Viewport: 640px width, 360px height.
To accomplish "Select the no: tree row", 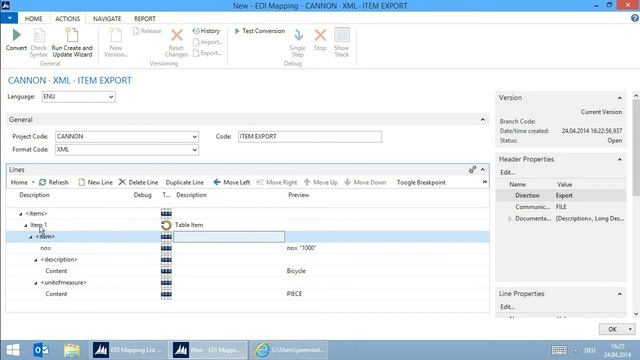I will pyautogui.click(x=247, y=248).
